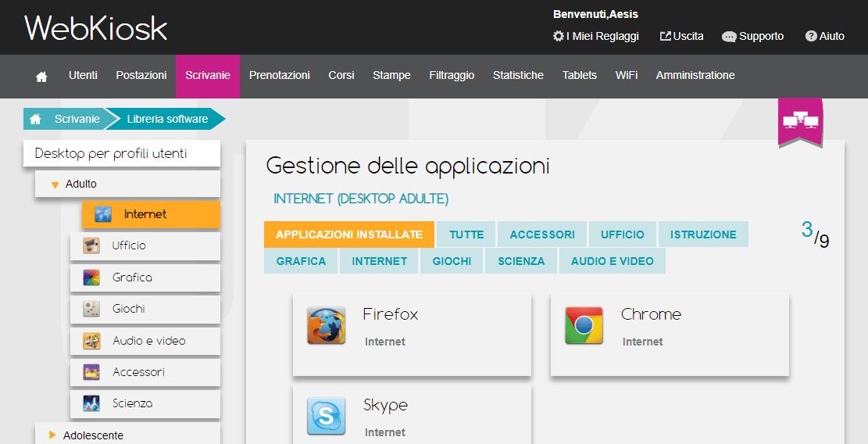Select Internet in the sidebar tree

[151, 214]
